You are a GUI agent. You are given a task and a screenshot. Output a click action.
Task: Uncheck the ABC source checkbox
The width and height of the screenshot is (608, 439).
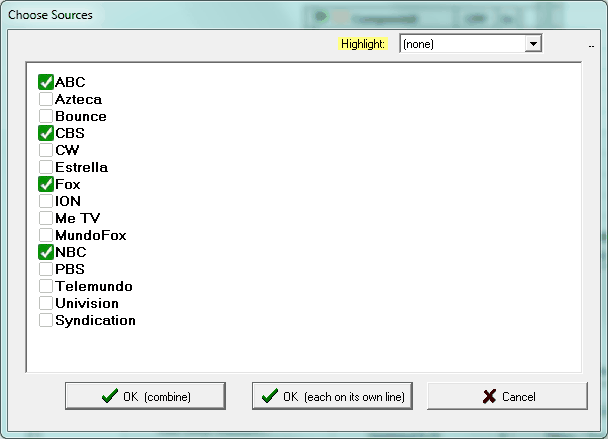46,82
